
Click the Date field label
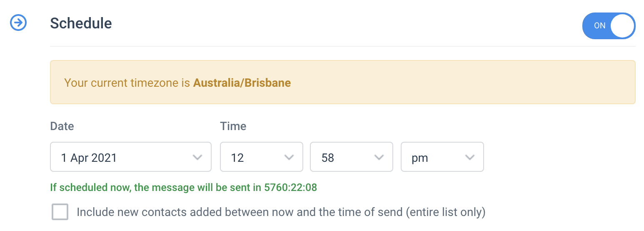62,126
